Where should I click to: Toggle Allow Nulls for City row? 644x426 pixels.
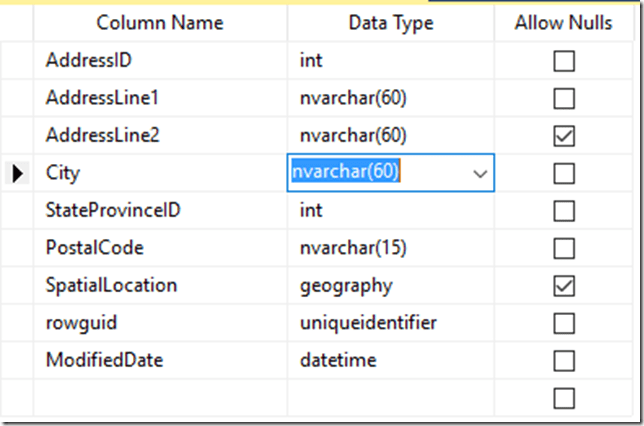(x=564, y=173)
